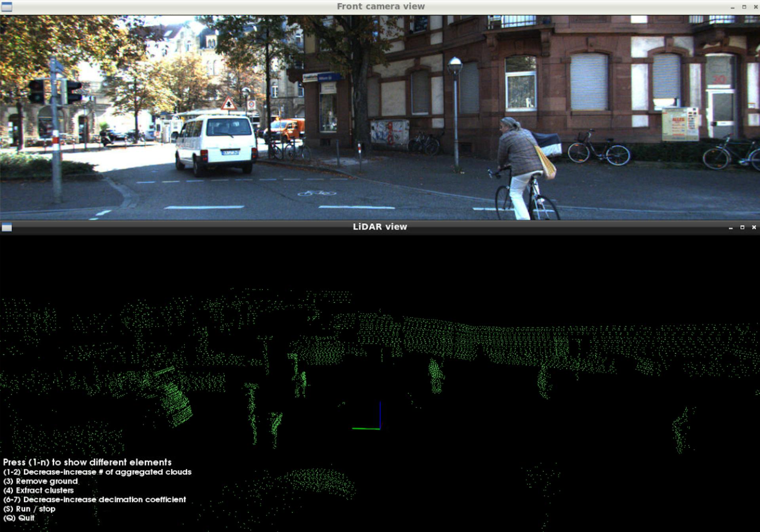This screenshot has width=760, height=532.
Task: Close the Front camera view window
Action: click(x=755, y=6)
